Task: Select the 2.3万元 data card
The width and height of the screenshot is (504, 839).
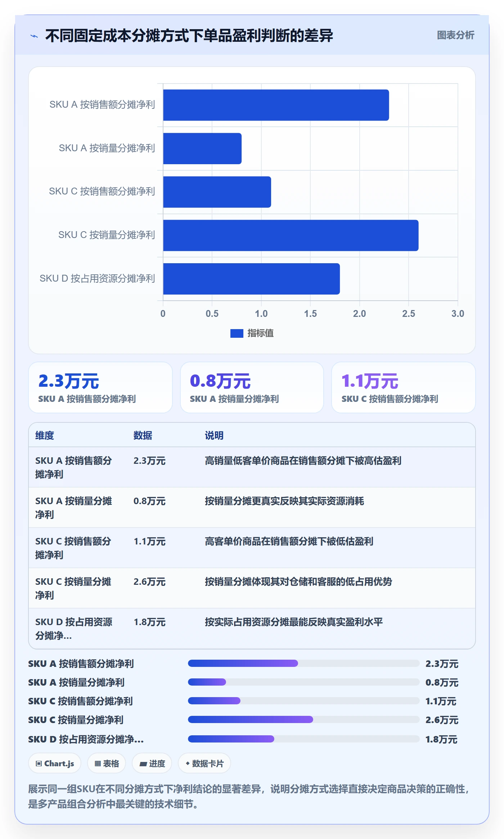Action: click(100, 387)
